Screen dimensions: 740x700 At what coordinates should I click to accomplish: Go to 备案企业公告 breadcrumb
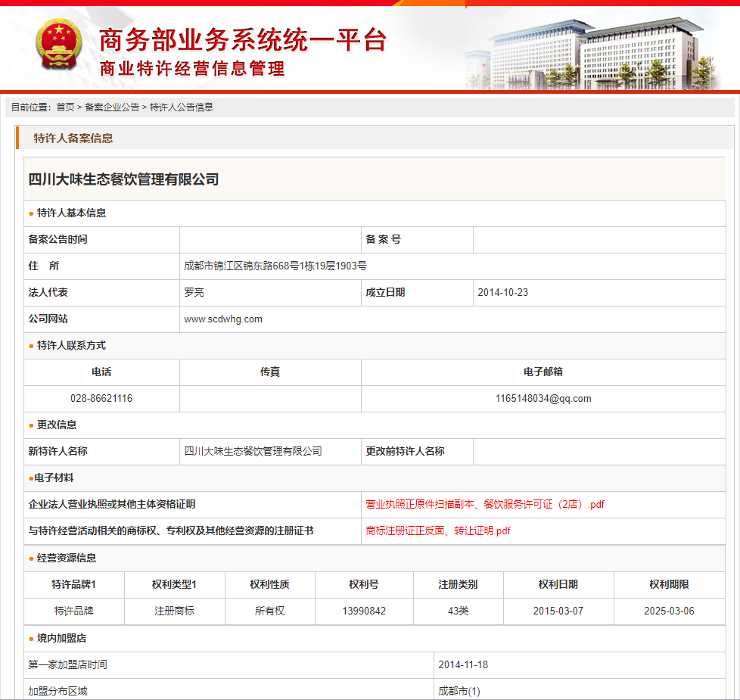click(112, 107)
